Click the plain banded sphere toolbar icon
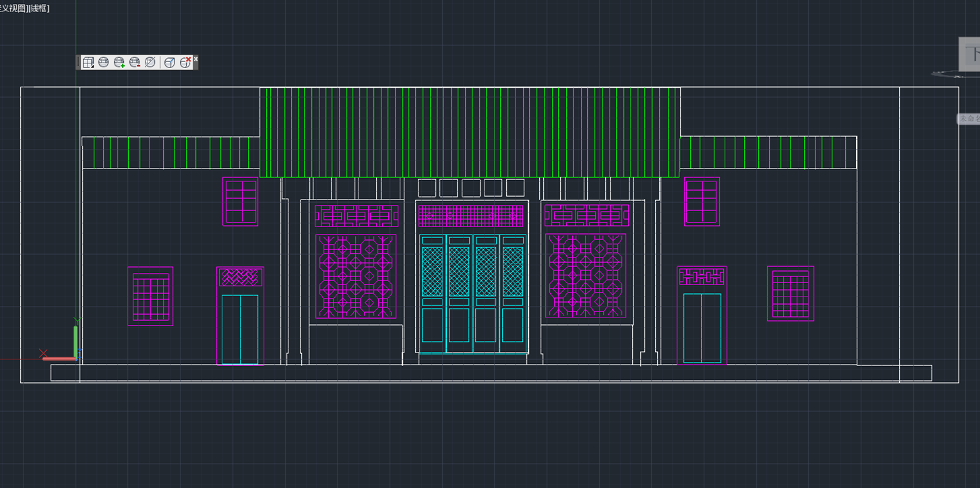This screenshot has height=488, width=980. click(104, 62)
